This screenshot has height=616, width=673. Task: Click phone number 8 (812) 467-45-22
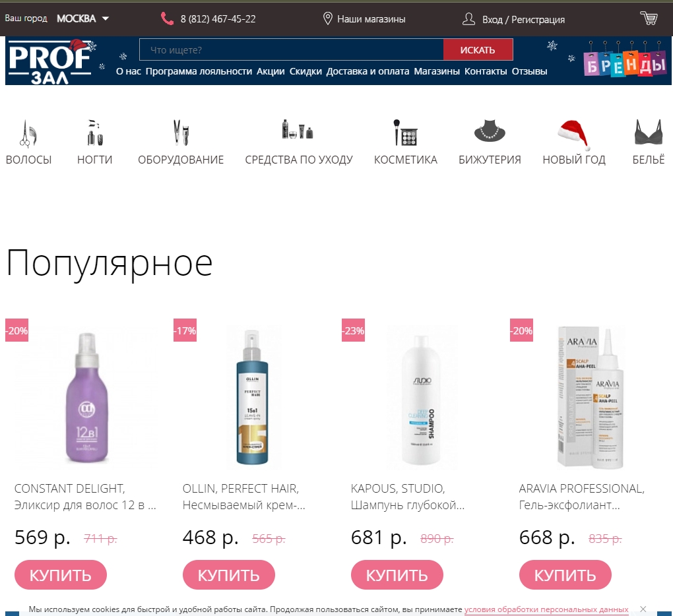pyautogui.click(x=218, y=19)
